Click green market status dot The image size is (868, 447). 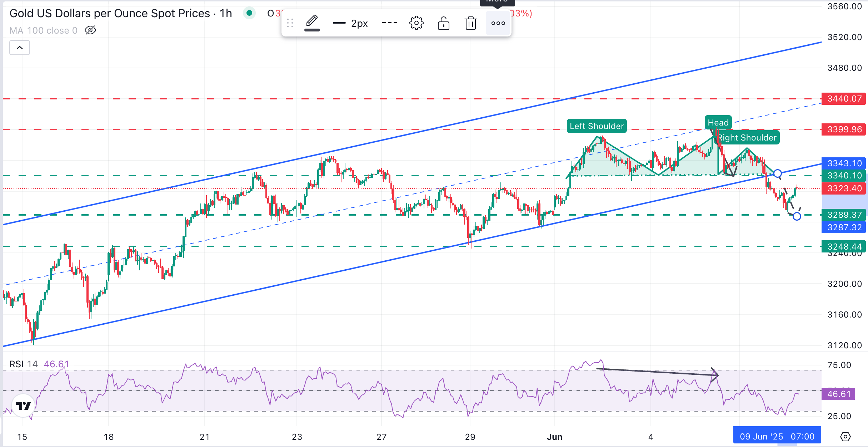coord(249,13)
